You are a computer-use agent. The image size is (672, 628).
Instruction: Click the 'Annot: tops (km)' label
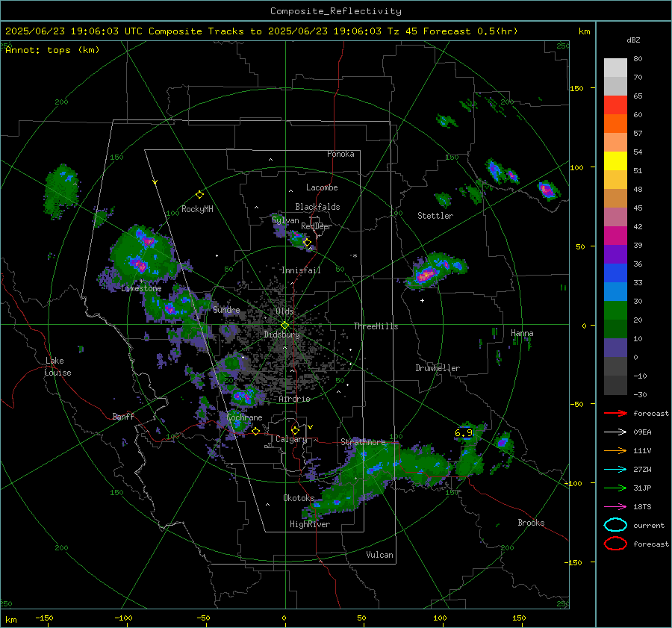coord(52,50)
